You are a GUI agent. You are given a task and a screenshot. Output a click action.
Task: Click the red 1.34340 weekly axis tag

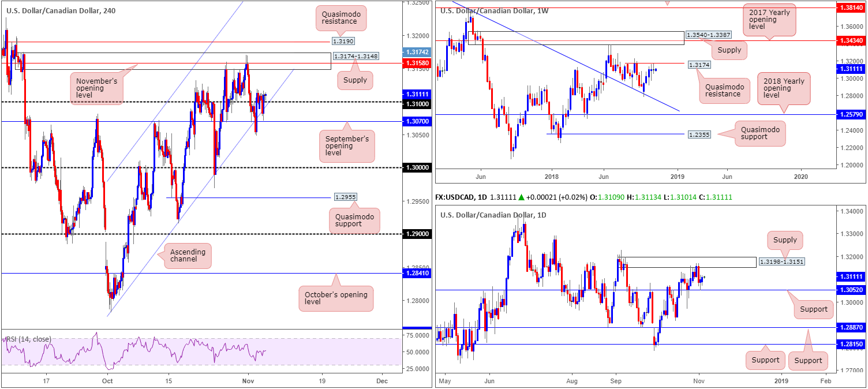(x=851, y=40)
